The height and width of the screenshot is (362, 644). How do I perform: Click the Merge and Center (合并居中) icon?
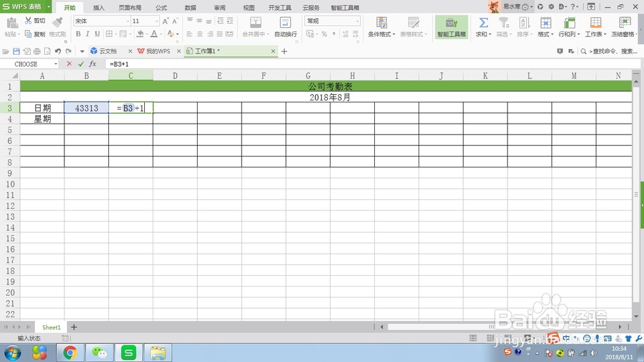pos(256,23)
